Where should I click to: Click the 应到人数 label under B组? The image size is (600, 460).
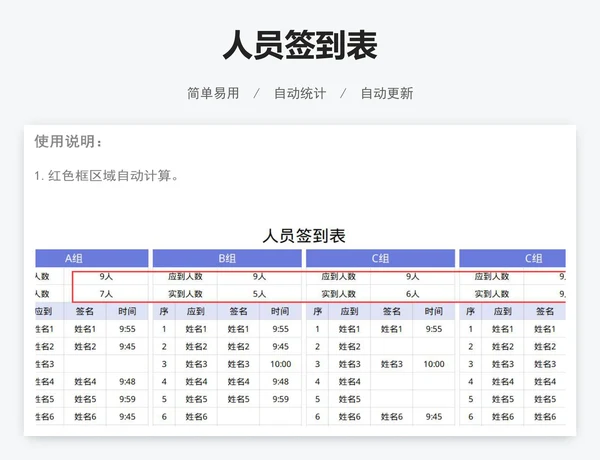pyautogui.click(x=185, y=276)
